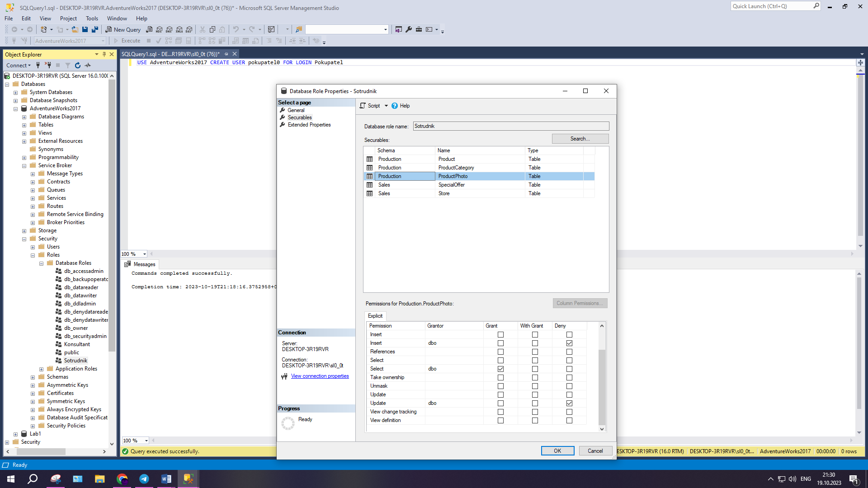868x488 pixels.
Task: Click the Find in Files toolbar icon
Action: point(299,29)
